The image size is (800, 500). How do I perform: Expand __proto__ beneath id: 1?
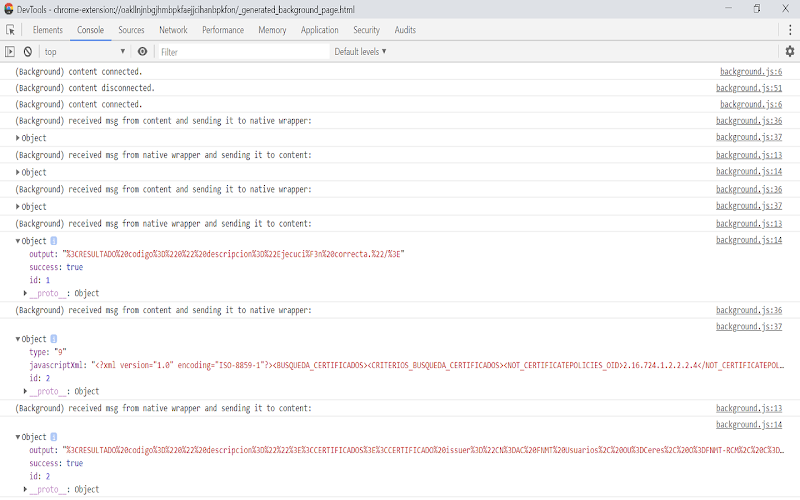click(x=25, y=293)
